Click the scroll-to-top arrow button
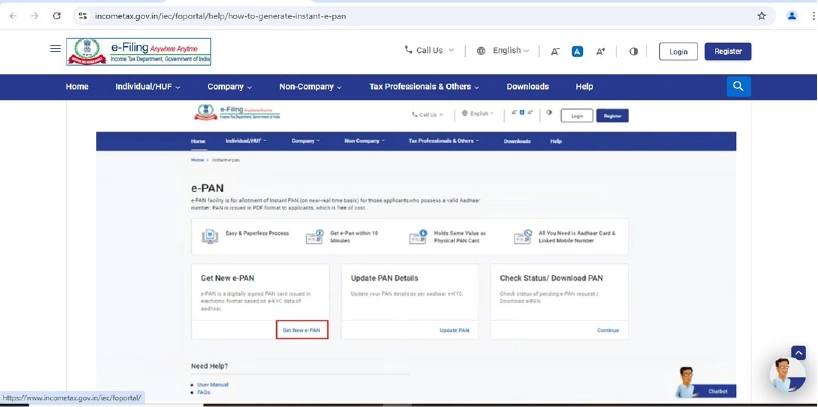Viewport: 818px width, 407px height. [x=798, y=353]
